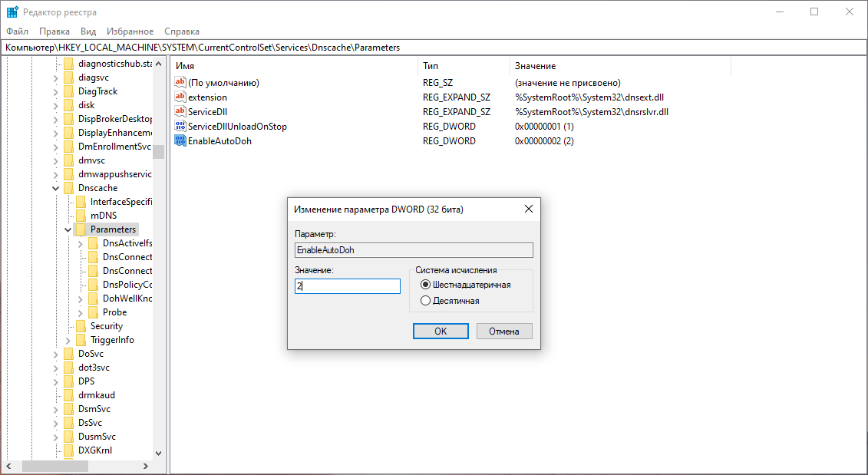This screenshot has height=475, width=868.
Task: Click the tree horizontal scrollbar thumb
Action: point(54,466)
